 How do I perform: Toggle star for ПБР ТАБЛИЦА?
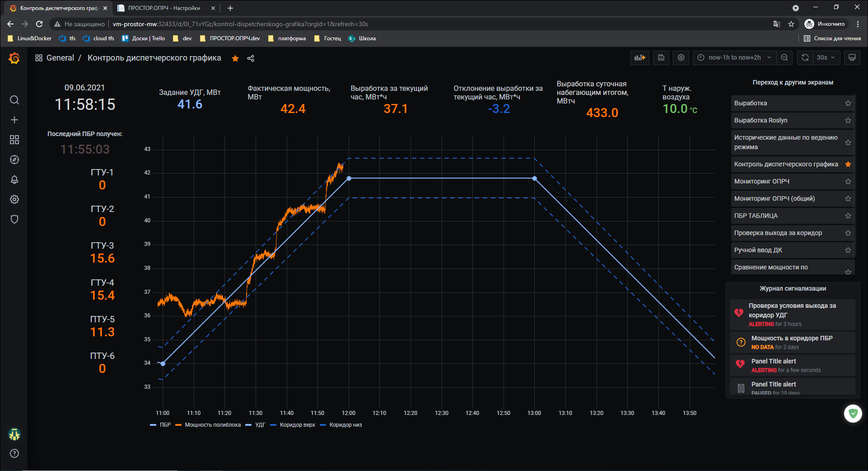pos(848,216)
